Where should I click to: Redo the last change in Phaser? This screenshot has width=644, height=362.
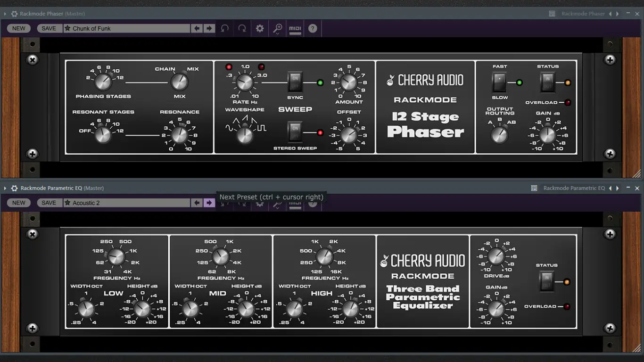coord(242,28)
